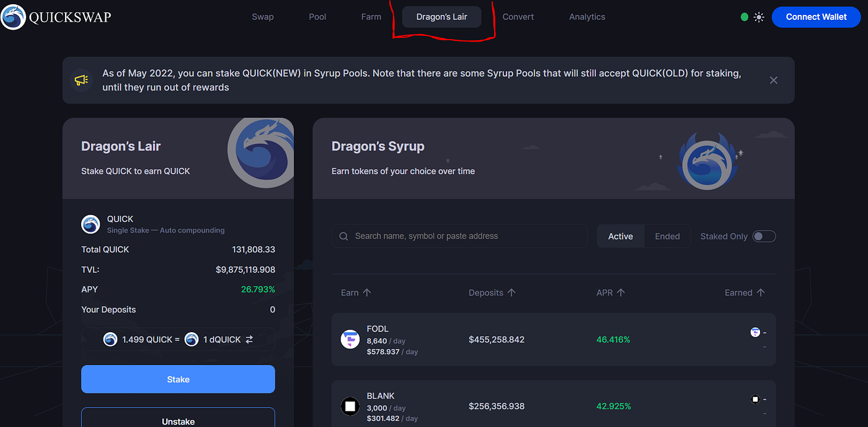This screenshot has width=868, height=427.
Task: Click the megaphone announcement icon
Action: point(81,80)
